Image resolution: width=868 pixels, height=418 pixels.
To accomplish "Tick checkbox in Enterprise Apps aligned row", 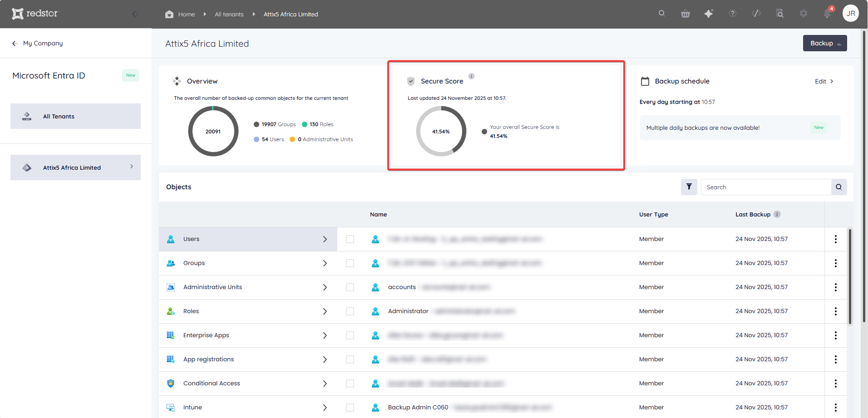I will tap(350, 335).
